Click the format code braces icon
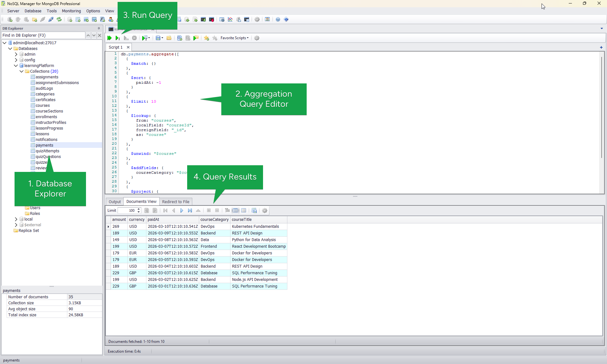This screenshot has width=607, height=364. coord(180,38)
